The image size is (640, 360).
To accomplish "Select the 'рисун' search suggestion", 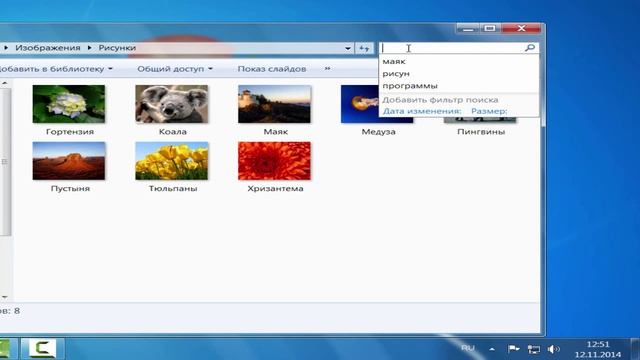I will pyautogui.click(x=396, y=74).
